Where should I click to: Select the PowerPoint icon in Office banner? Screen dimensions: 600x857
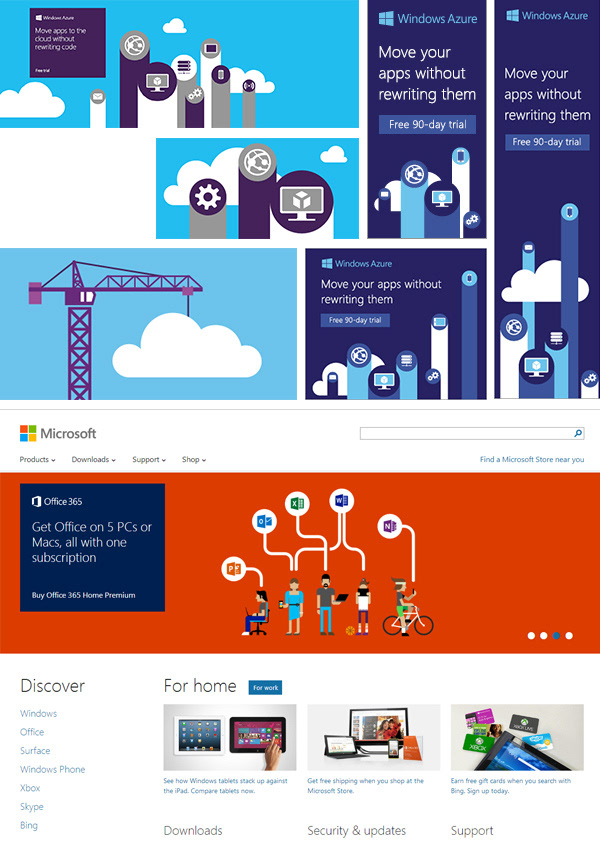click(x=233, y=569)
